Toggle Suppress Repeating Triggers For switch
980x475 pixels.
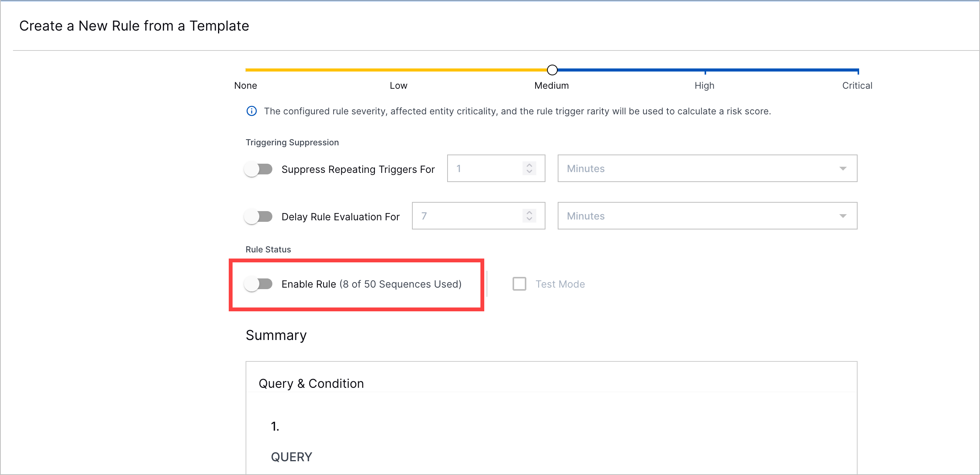[x=259, y=169]
